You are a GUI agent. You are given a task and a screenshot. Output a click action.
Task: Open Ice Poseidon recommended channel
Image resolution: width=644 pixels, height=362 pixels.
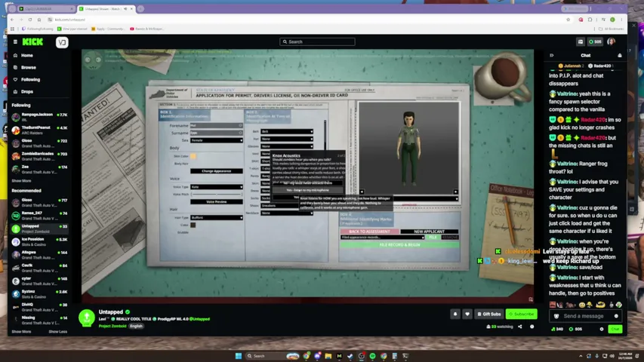39,241
